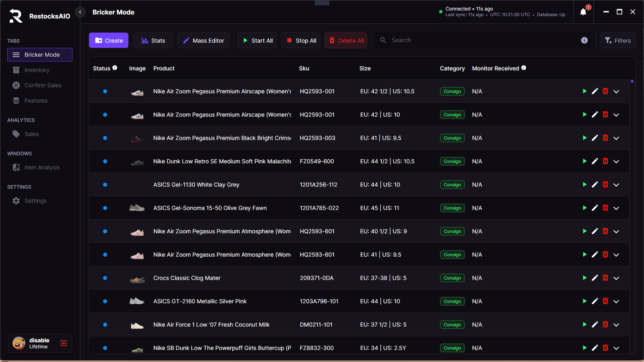Open the notifications bell
644x362 pixels.
coord(583,12)
